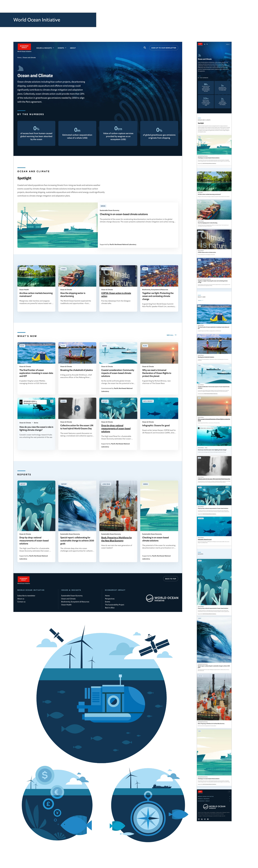This screenshot has width=258, height=868.
Task: Open Drop-by-drop report in What's New
Action: point(116,429)
